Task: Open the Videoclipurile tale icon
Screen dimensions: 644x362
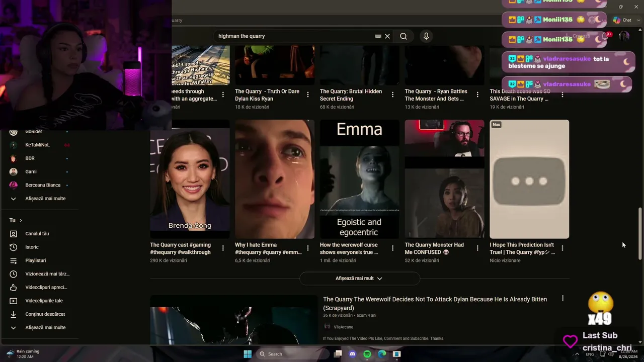Action: pos(14,301)
